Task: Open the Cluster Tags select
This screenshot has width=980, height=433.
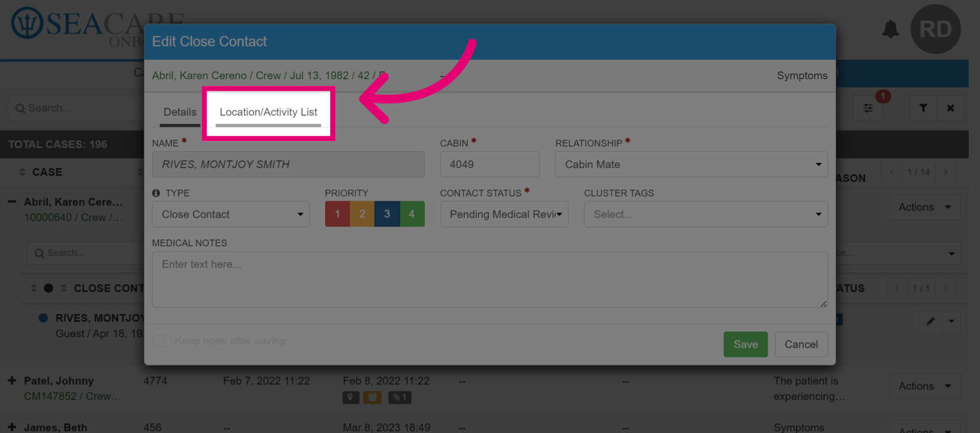Action: 705,214
